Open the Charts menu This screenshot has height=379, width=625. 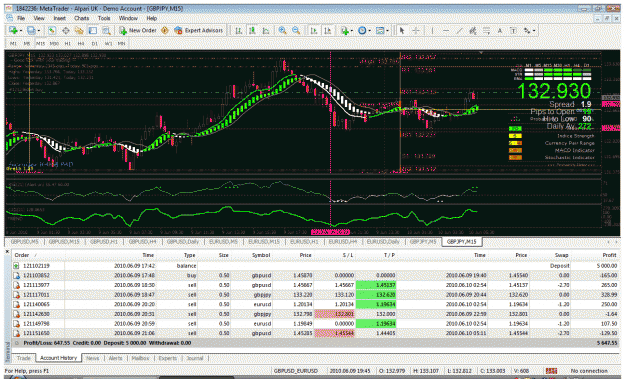click(81, 18)
